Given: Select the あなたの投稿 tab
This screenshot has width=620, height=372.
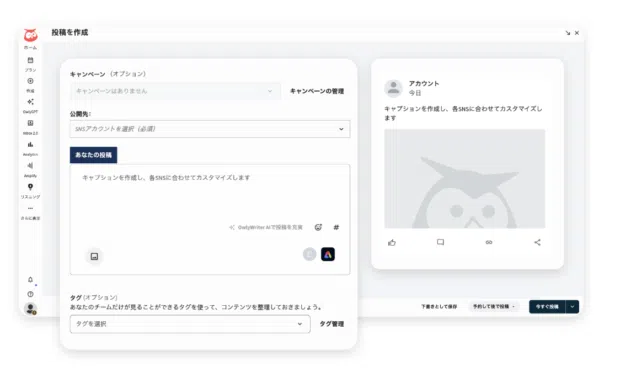Looking at the screenshot, I should point(93,155).
